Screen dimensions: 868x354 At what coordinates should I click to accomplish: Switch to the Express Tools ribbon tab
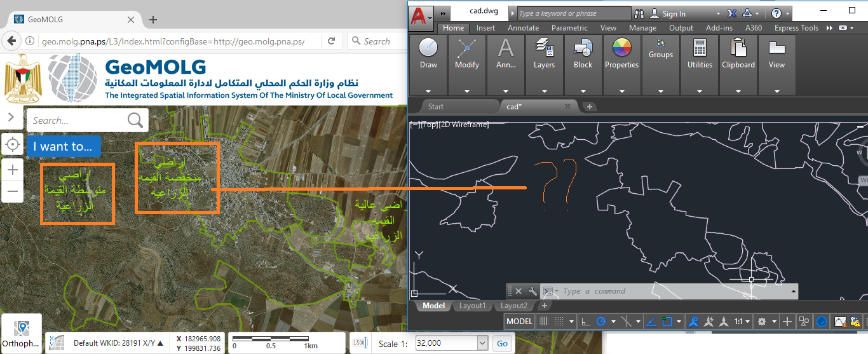(x=796, y=28)
